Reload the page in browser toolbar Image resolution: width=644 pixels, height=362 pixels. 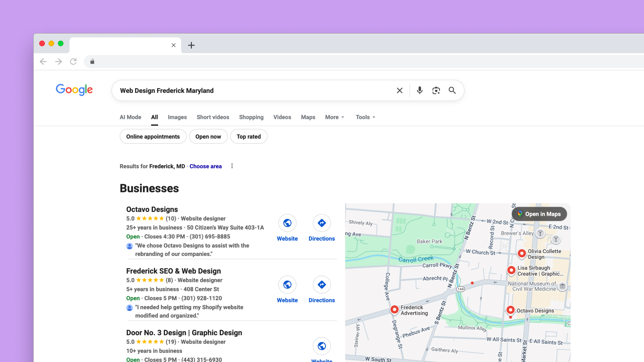(x=73, y=61)
